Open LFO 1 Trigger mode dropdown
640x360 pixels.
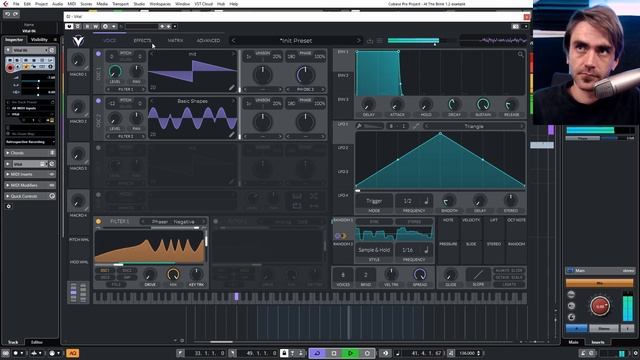click(x=374, y=201)
